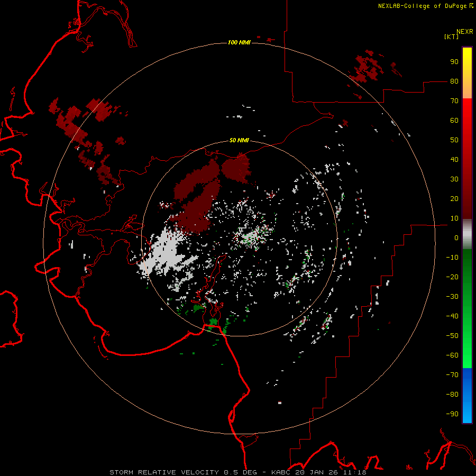Select the positive 10 scale value
Screen dimensions: 476x476
pos(454,218)
